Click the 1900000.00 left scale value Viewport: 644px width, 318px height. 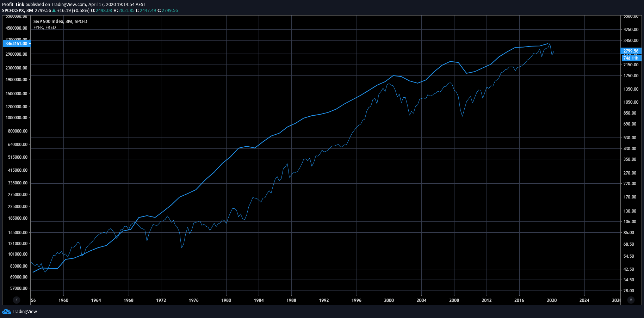(x=17, y=80)
